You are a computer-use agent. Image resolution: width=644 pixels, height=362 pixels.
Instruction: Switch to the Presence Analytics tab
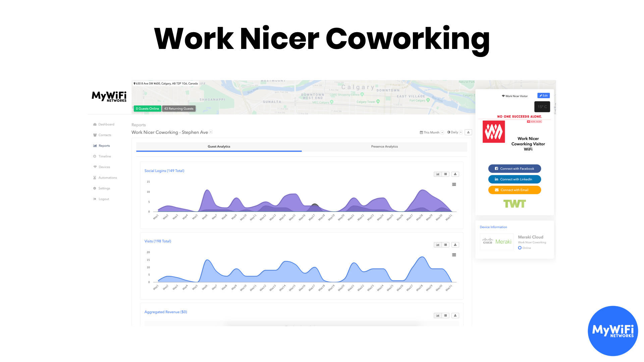383,146
